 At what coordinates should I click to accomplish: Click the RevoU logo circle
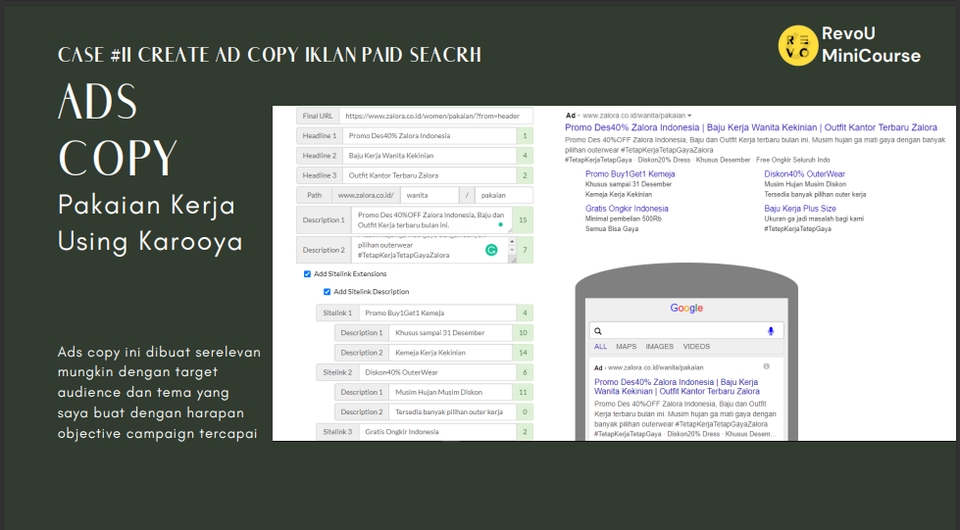798,45
